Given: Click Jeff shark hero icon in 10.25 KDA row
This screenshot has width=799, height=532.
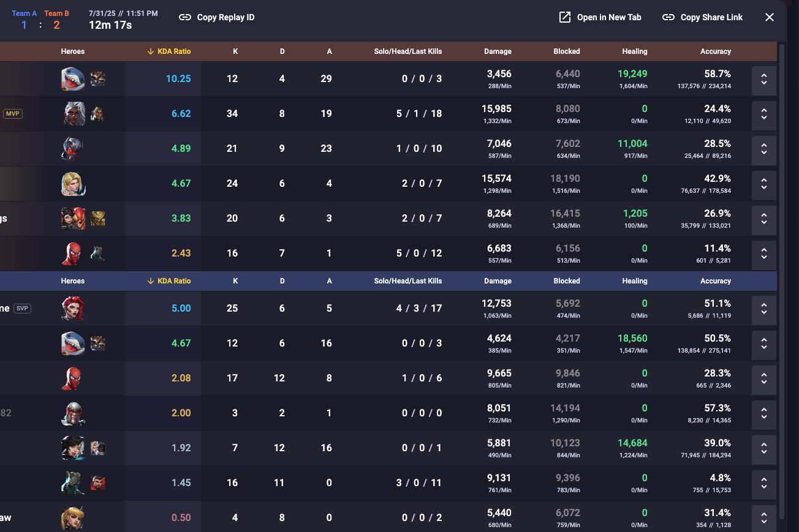Looking at the screenshot, I should (x=73, y=79).
